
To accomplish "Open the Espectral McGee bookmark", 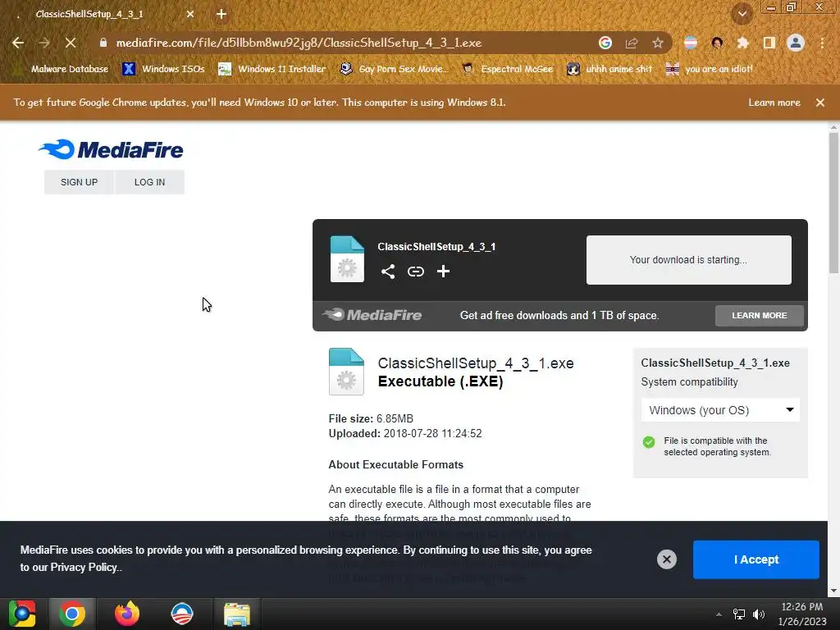I will pyautogui.click(x=507, y=69).
